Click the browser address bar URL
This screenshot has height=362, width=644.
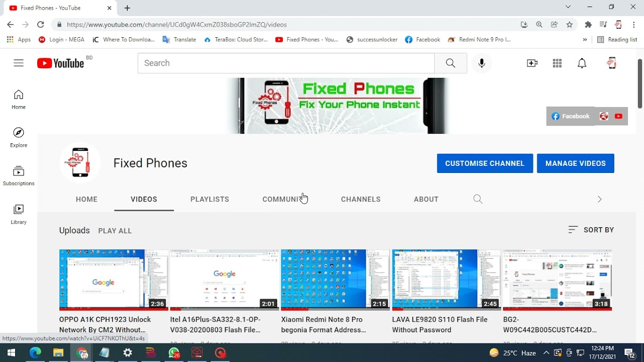coord(177,24)
